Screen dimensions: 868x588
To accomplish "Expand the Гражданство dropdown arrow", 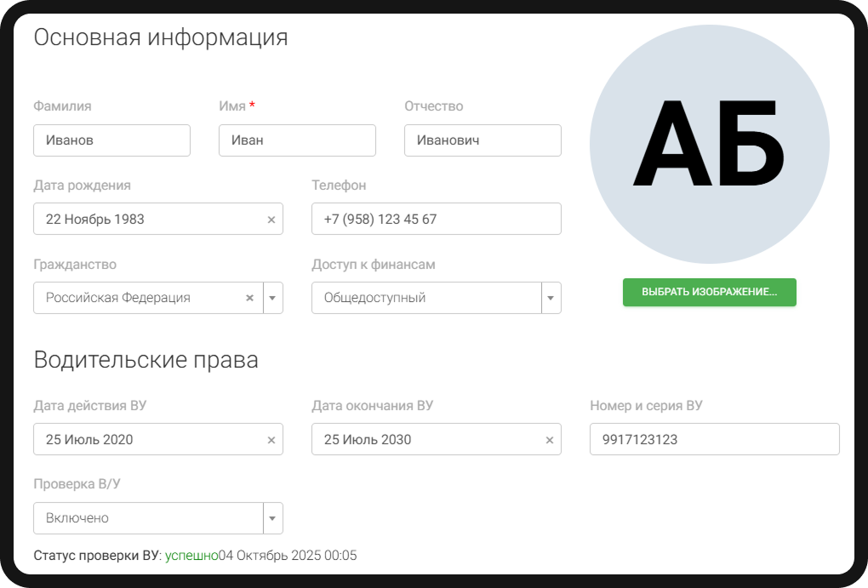I will [x=273, y=299].
